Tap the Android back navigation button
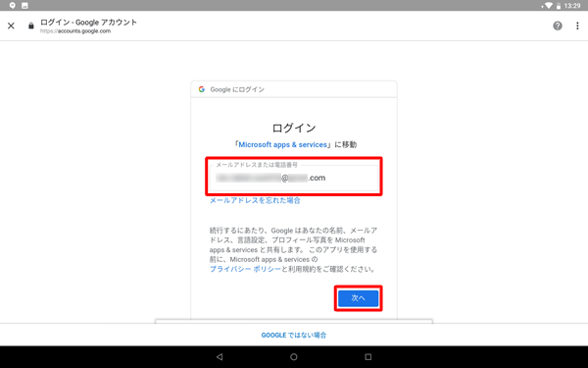The image size is (588, 368). point(220,357)
